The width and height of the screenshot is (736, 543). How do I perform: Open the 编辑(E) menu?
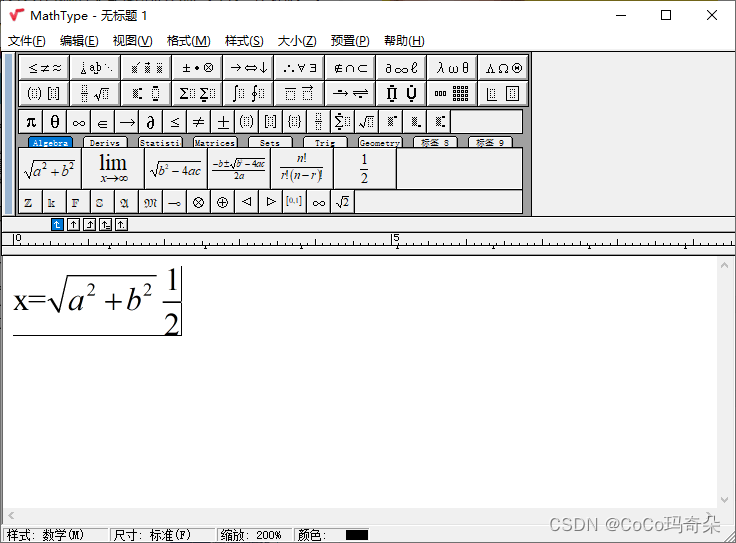tap(79, 41)
